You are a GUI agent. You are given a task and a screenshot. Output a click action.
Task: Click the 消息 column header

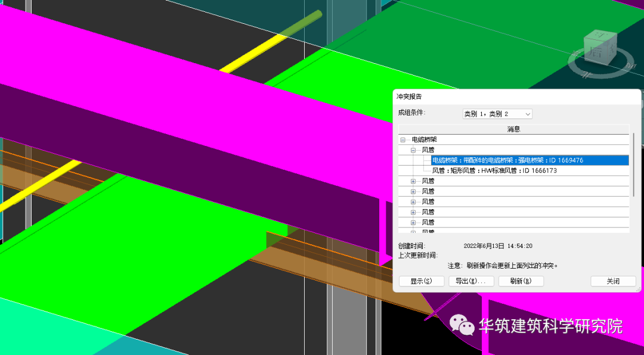[x=513, y=129]
